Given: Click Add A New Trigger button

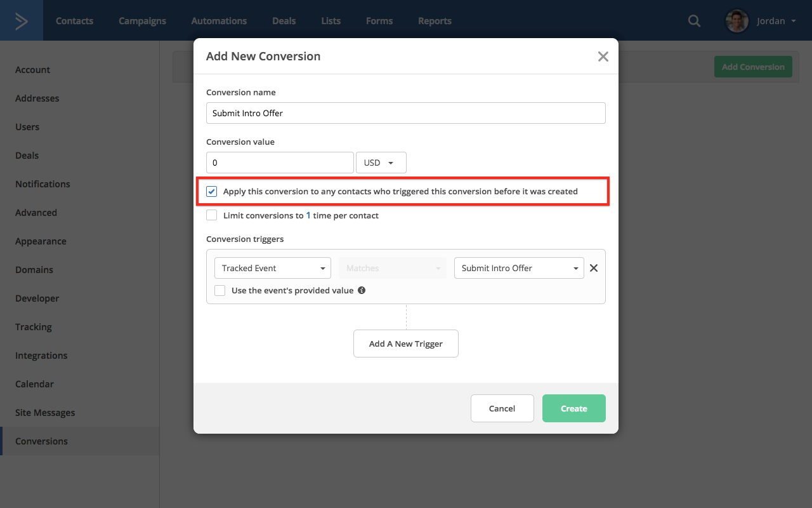Looking at the screenshot, I should [x=406, y=344].
